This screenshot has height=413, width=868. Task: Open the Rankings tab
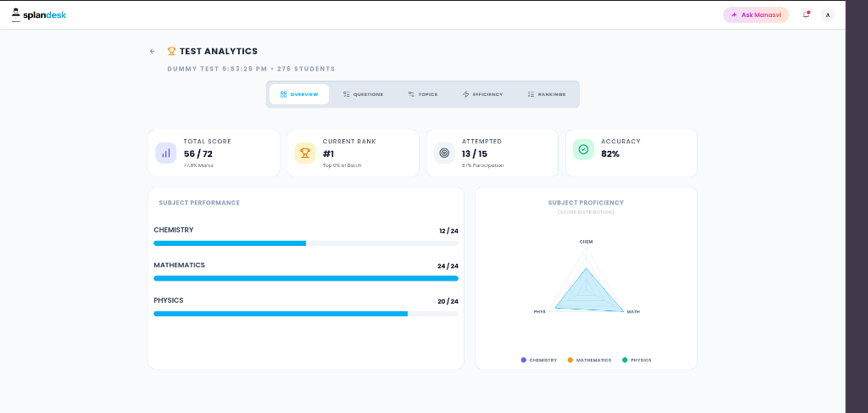(547, 94)
